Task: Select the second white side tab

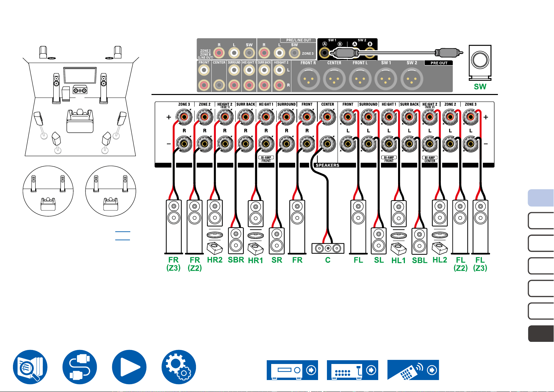Action: (541, 243)
